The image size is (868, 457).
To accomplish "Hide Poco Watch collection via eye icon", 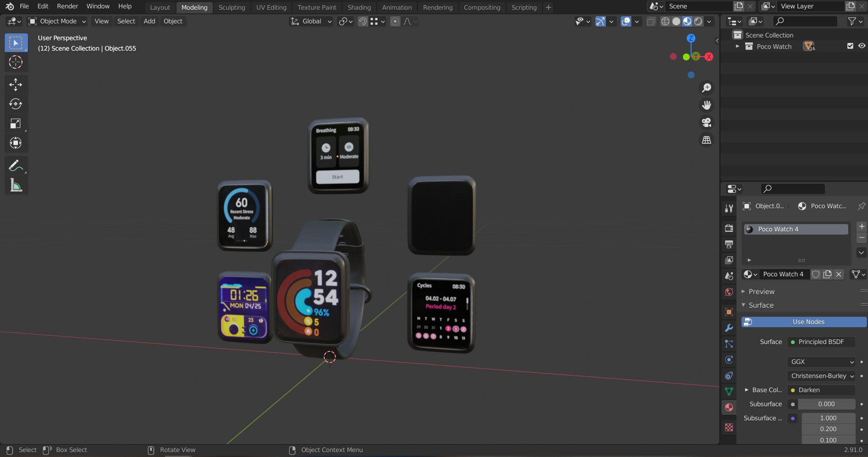I will pos(862,46).
